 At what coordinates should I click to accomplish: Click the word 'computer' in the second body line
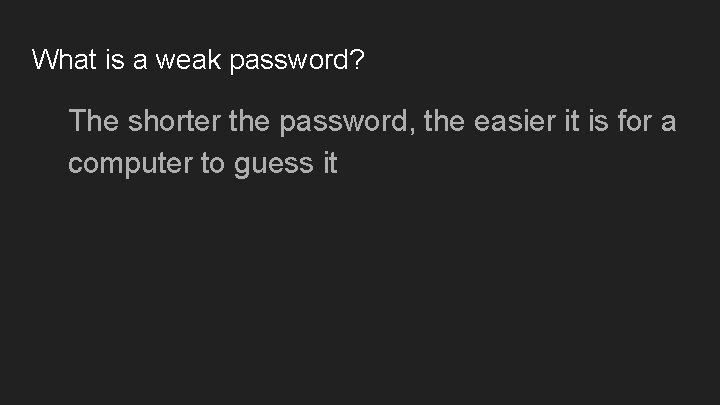pos(130,164)
